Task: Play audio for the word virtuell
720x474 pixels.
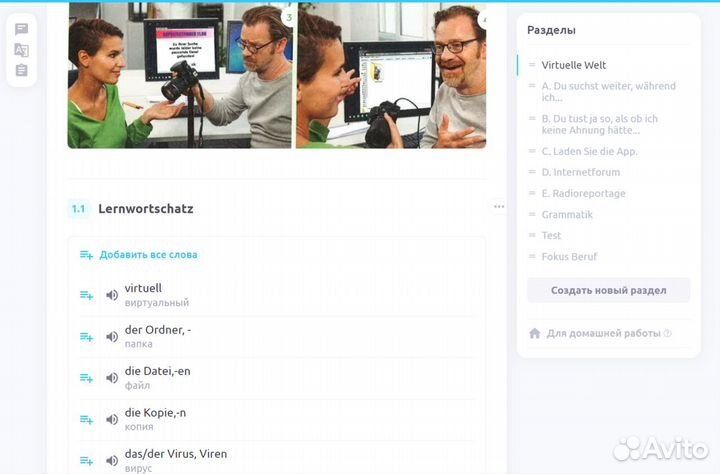Action: [x=112, y=295]
